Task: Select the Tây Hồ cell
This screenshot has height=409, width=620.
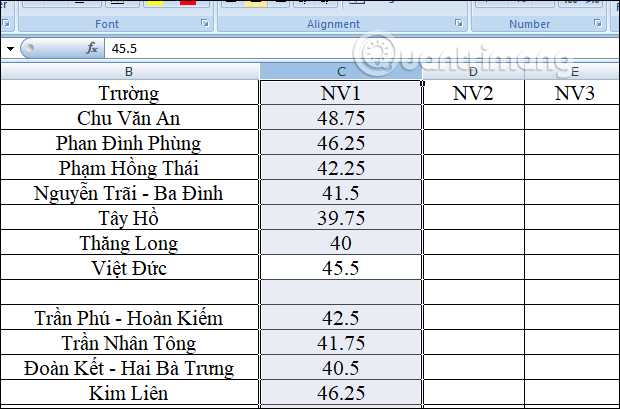Action: pyautogui.click(x=130, y=218)
